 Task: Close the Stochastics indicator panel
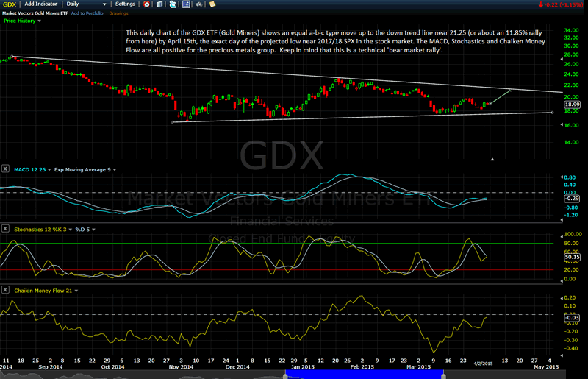pos(6,230)
